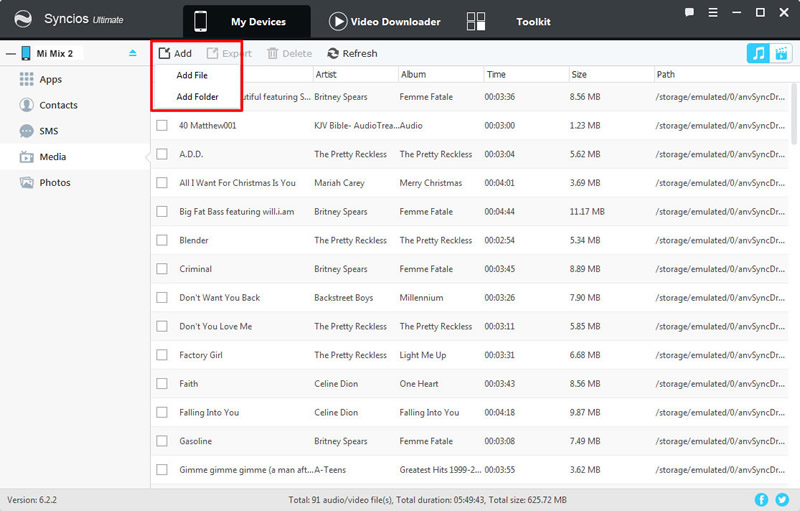Open the Toolkit tab
Viewport: 800px width, 511px height.
(509, 21)
